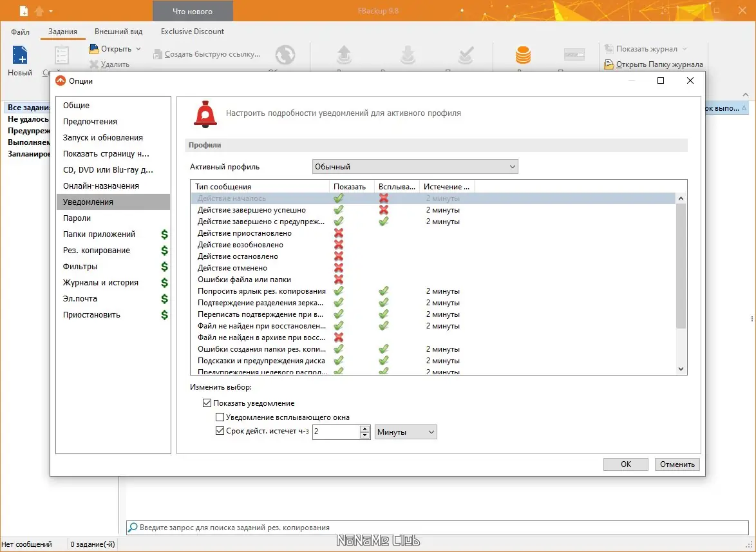Click the New backup job icon
Image resolution: width=756 pixels, height=552 pixels.
[20, 55]
